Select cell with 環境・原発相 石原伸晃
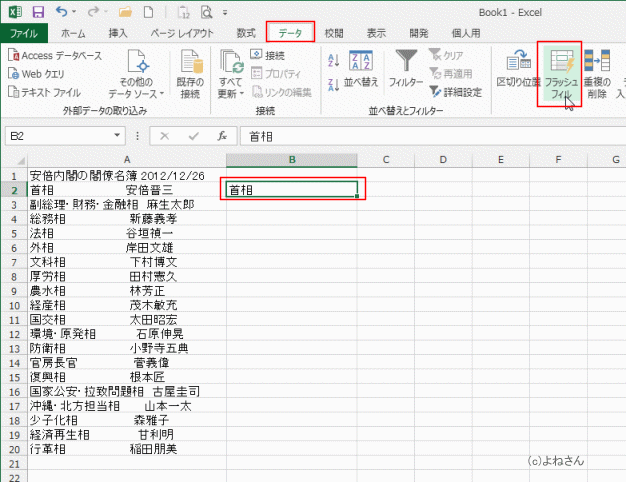Viewport: 626px width, 482px height. (x=127, y=334)
